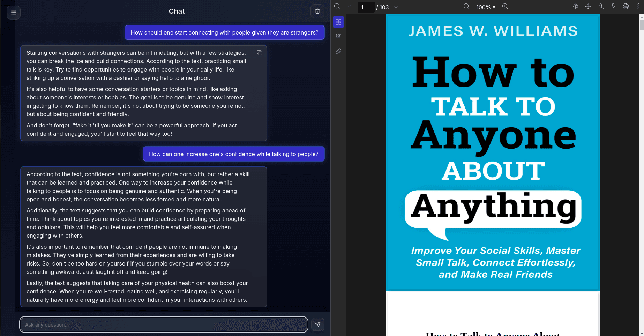Screen dimensions: 644x336
Task: Click the '/ 103' total pages label
Action: pyautogui.click(x=382, y=7)
